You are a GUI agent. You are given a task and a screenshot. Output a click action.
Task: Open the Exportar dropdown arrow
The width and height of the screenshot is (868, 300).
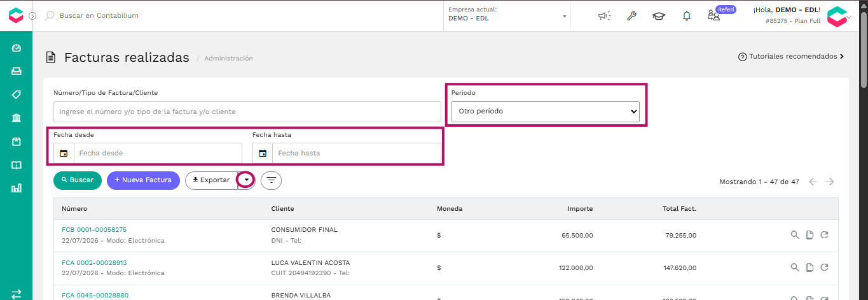(x=247, y=180)
